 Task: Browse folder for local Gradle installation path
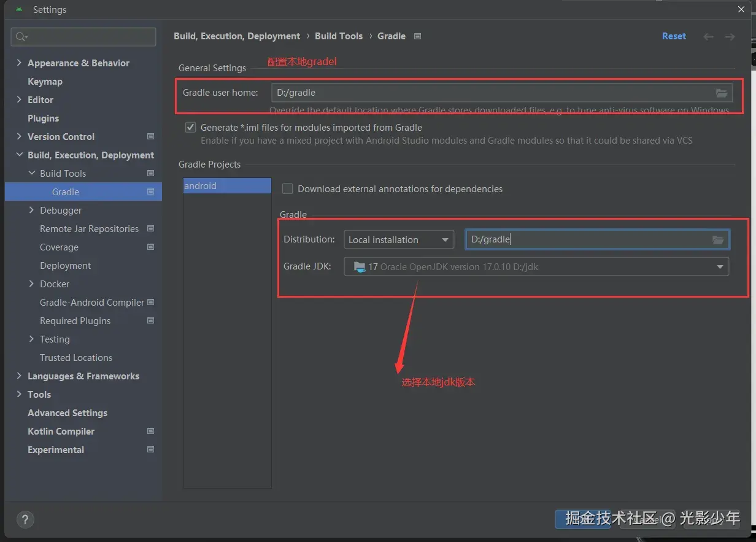718,240
